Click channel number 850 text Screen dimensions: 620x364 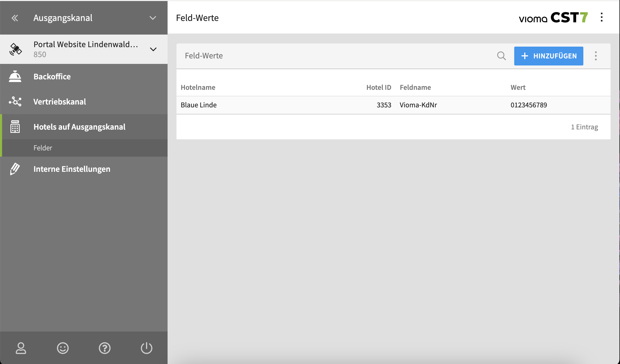point(40,54)
